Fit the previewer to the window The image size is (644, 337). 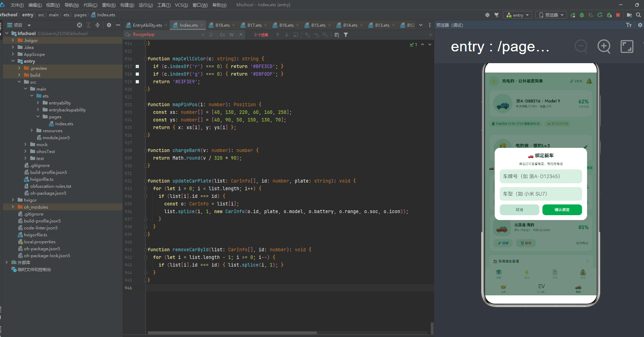point(627,47)
